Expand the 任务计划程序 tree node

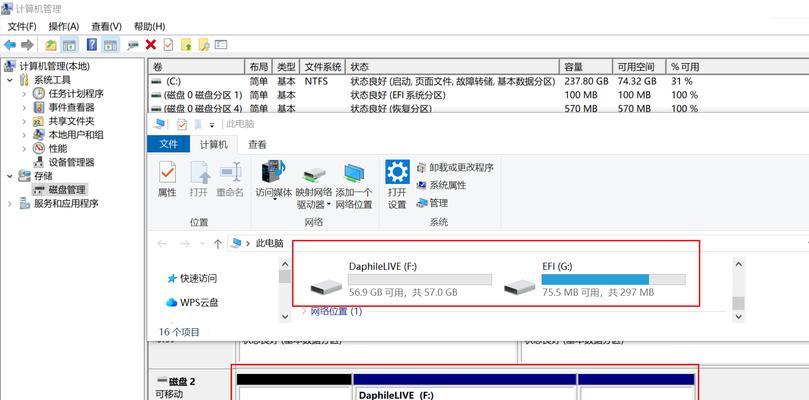tap(24, 94)
